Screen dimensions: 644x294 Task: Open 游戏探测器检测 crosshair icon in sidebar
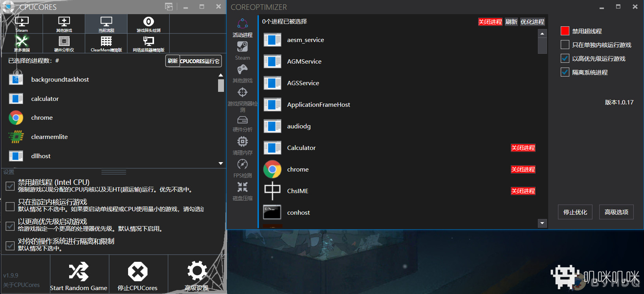point(242,92)
